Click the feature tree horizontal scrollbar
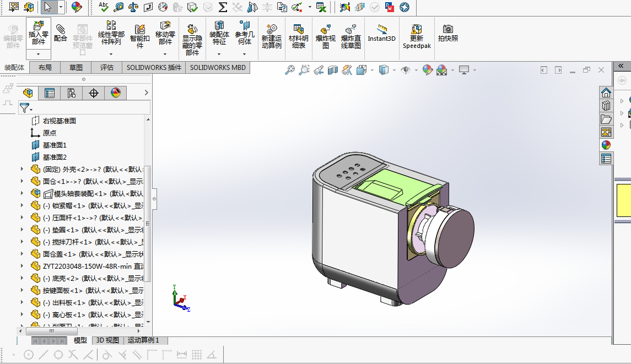The height and width of the screenshot is (364, 631). point(51,331)
